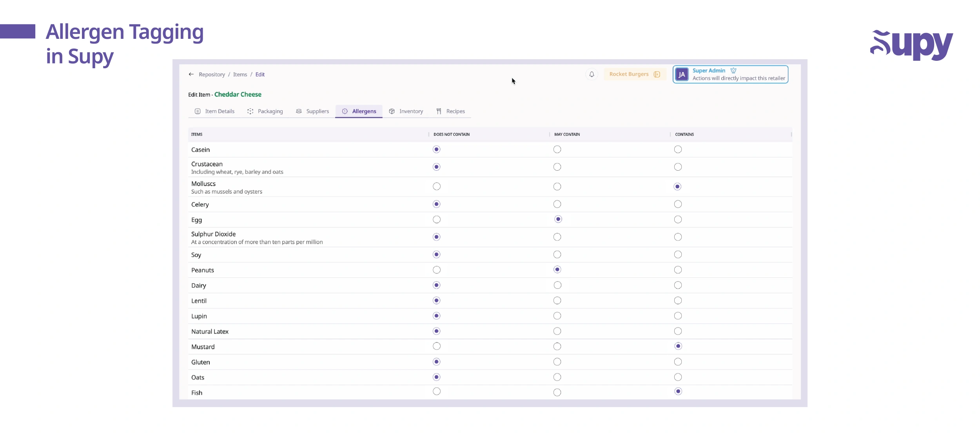980x433 pixels.
Task: Click "Including wheat, rye, barley and oats"
Action: click(237, 172)
